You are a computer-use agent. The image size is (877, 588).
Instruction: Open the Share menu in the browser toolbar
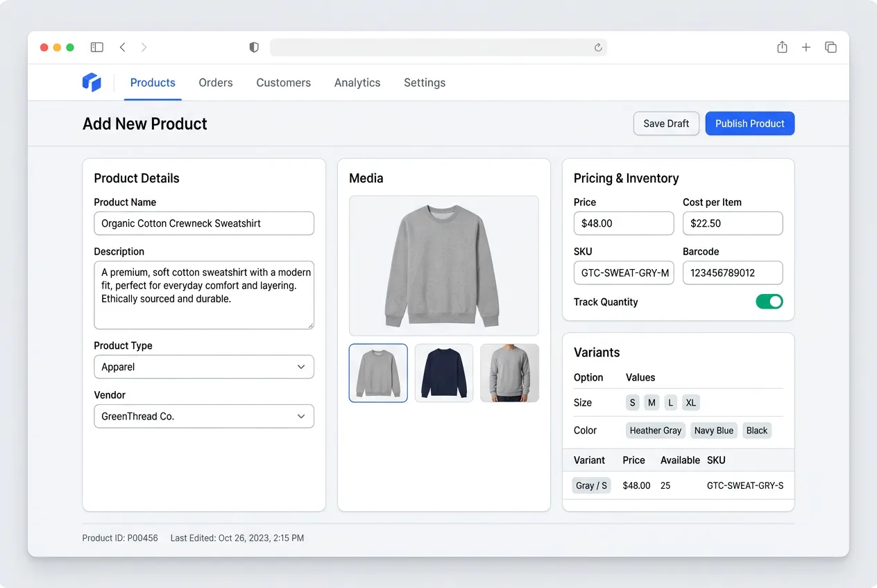pyautogui.click(x=782, y=46)
